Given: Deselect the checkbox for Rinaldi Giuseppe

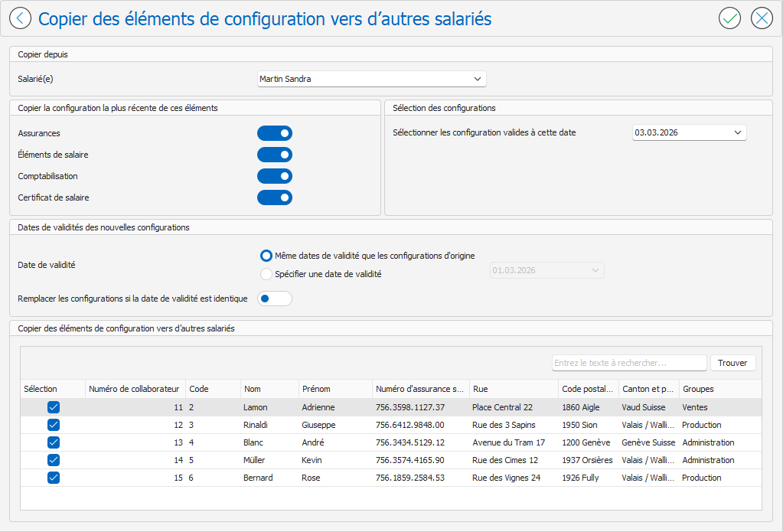Looking at the screenshot, I should coord(54,425).
